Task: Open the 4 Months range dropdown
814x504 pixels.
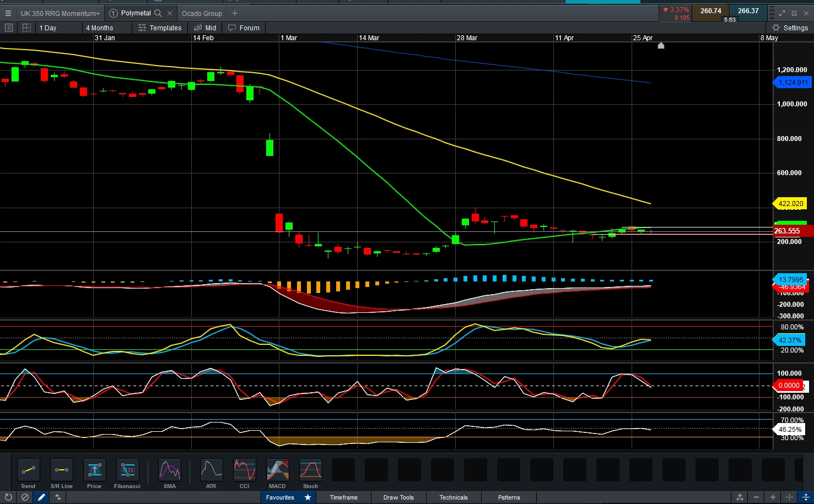Action: [107, 28]
